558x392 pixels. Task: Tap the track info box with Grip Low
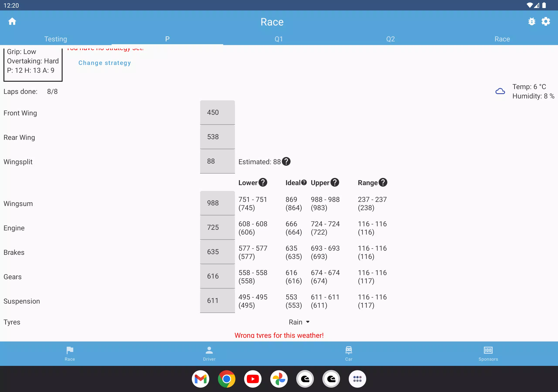[x=33, y=64]
